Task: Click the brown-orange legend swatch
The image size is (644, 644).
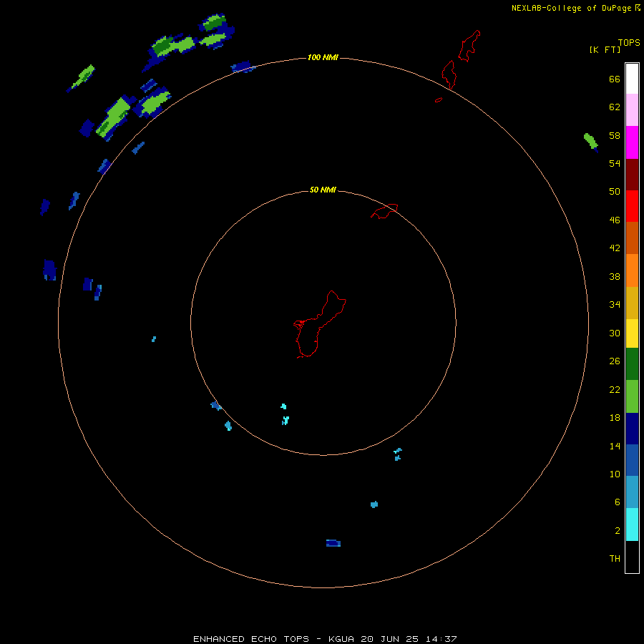Action: [x=632, y=238]
